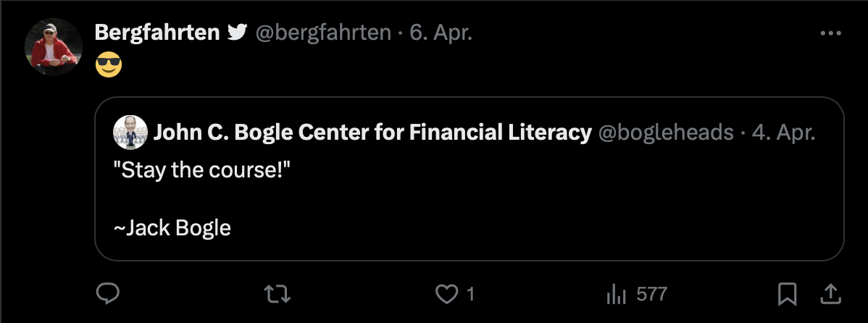Click the 577 views count
This screenshot has width=868, height=323.
pos(651,293)
